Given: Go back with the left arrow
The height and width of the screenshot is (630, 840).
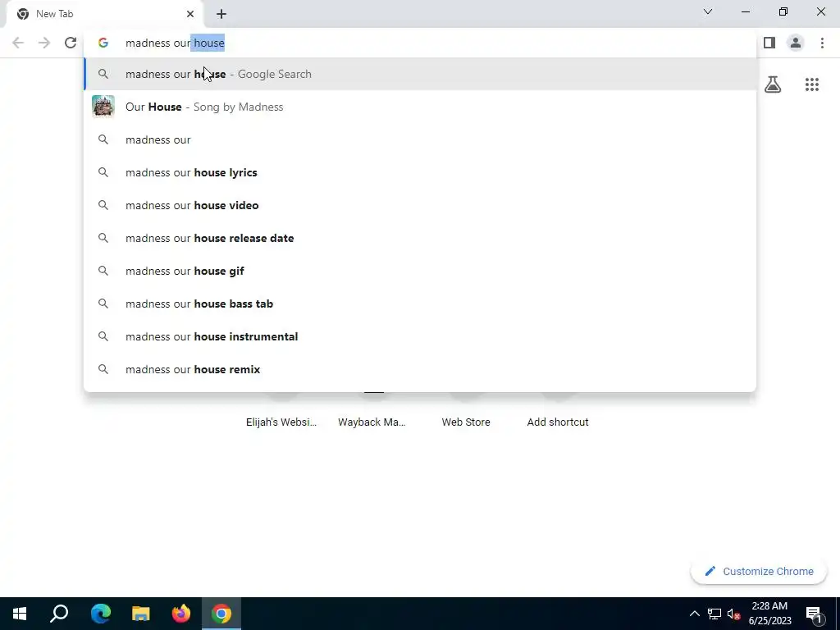Looking at the screenshot, I should click(18, 43).
